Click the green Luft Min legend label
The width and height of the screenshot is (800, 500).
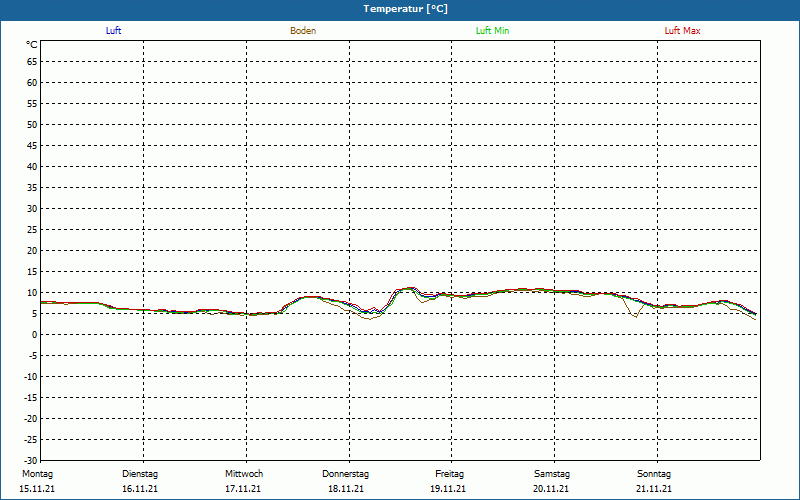[492, 31]
